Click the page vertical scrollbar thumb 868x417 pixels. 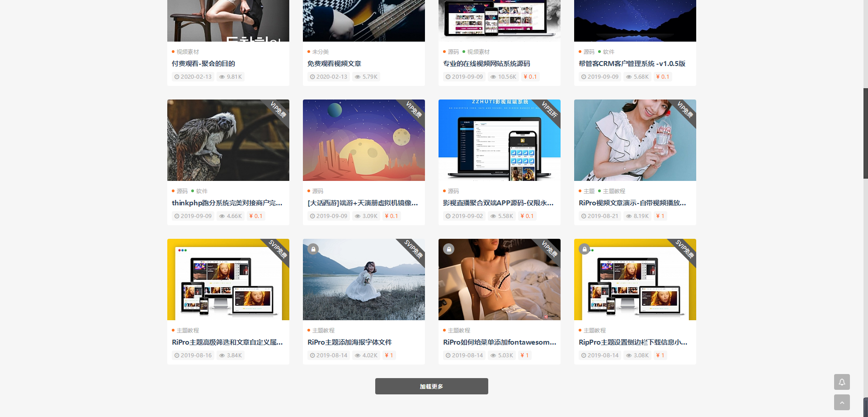[865, 133]
